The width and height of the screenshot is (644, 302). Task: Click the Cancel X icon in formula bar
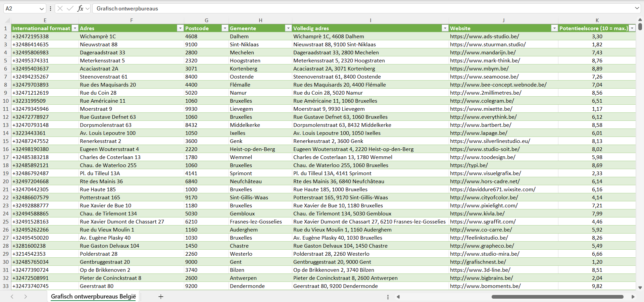coord(60,8)
